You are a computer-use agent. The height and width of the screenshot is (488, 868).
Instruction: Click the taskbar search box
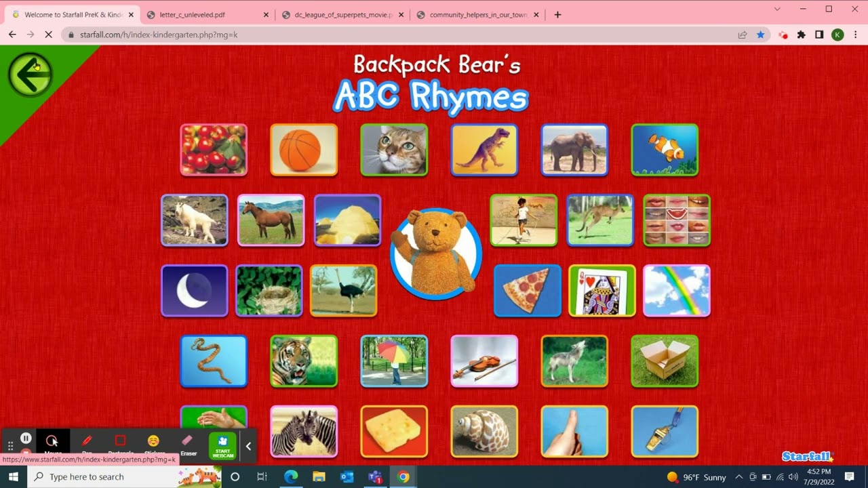(125, 476)
